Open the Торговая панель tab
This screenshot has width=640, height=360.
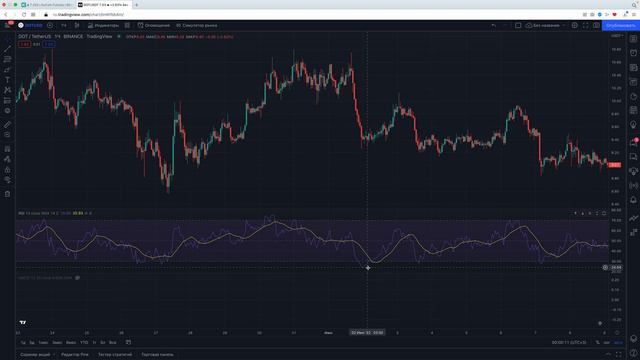[x=157, y=355]
